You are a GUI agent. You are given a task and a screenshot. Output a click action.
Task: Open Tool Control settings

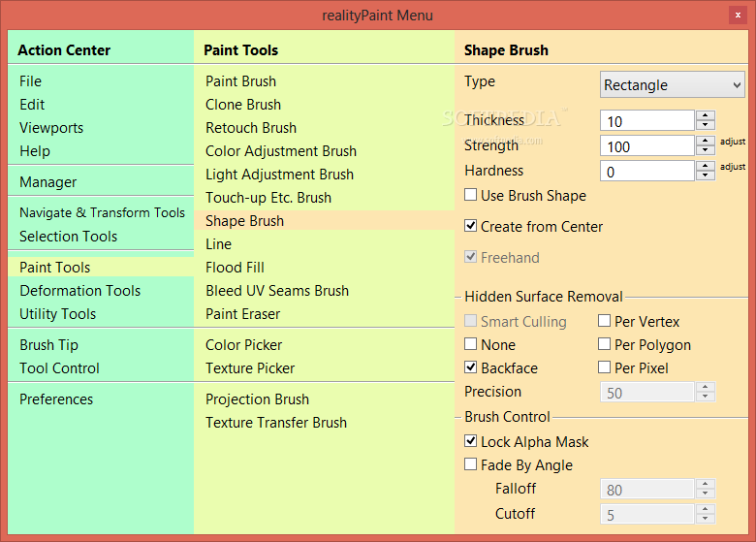59,368
